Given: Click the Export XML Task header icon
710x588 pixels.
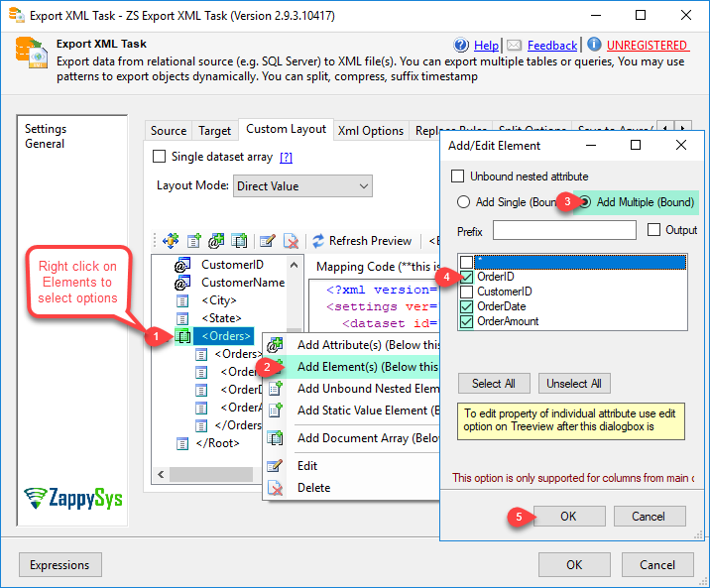Looking at the screenshot, I should tap(32, 53).
